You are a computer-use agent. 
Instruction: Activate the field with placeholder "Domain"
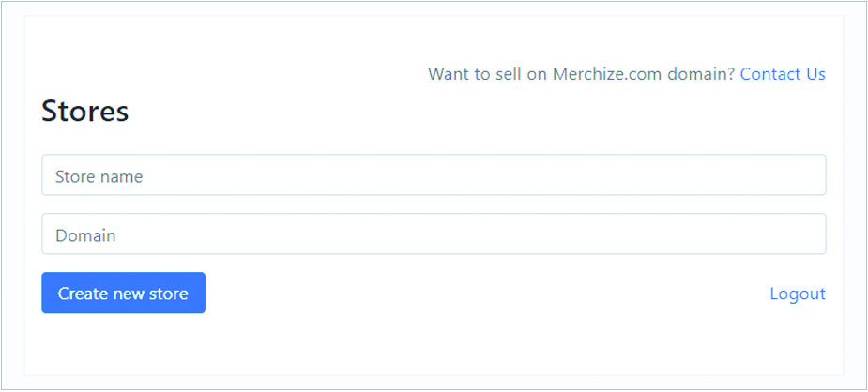(x=434, y=234)
